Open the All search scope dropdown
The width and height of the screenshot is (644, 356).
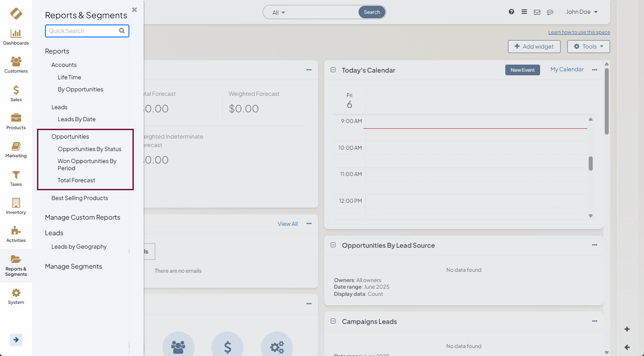[x=279, y=12]
